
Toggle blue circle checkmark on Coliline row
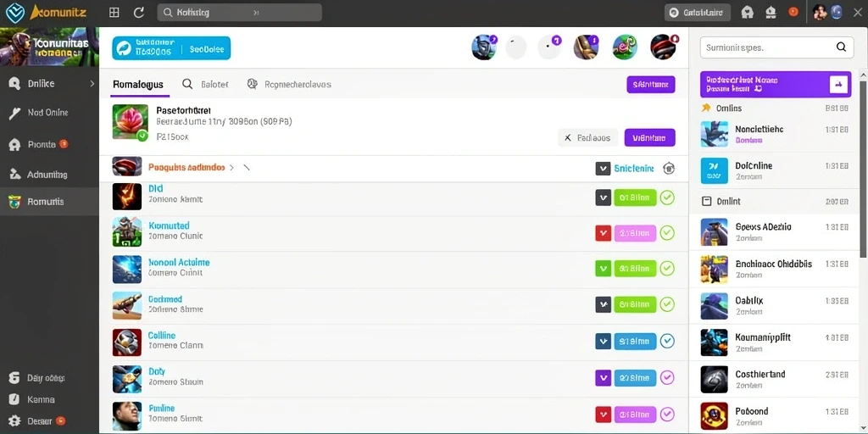click(x=668, y=342)
